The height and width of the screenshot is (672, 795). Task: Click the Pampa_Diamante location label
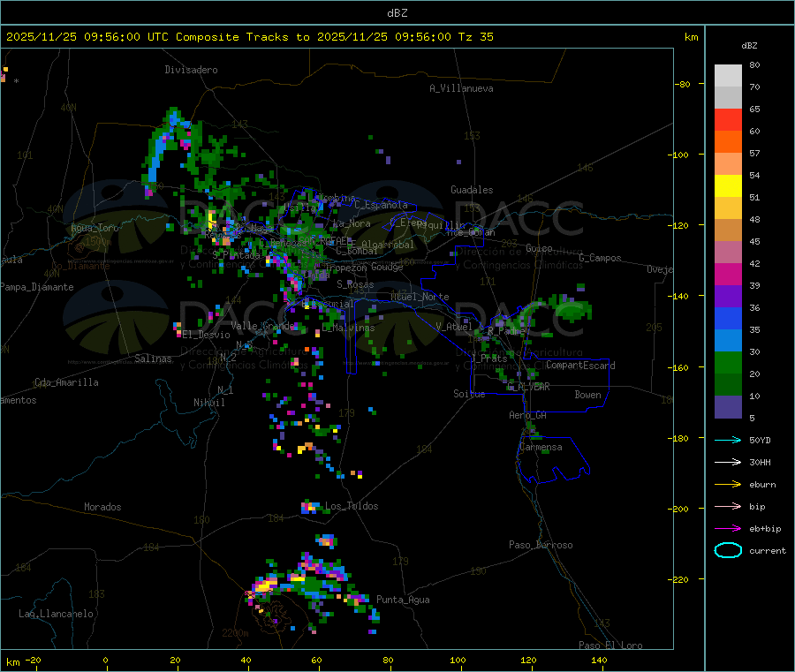[37, 287]
